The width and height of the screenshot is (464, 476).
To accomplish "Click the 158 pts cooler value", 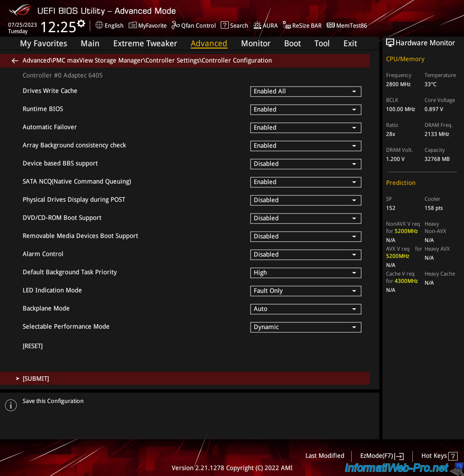I will pyautogui.click(x=433, y=208).
